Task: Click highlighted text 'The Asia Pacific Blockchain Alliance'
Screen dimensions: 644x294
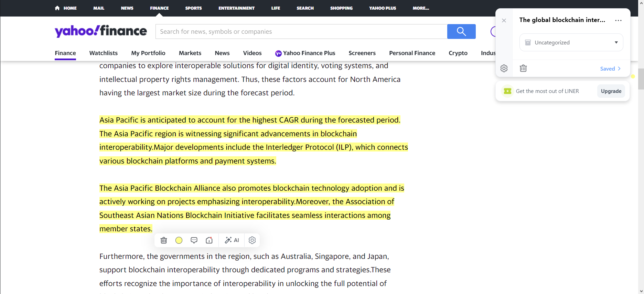Action: (x=160, y=188)
